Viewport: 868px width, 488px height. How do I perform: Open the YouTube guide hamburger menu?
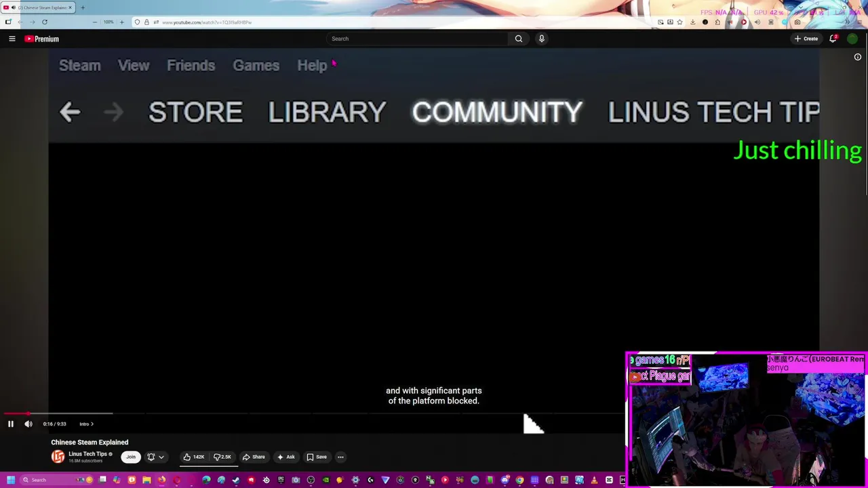(x=12, y=39)
